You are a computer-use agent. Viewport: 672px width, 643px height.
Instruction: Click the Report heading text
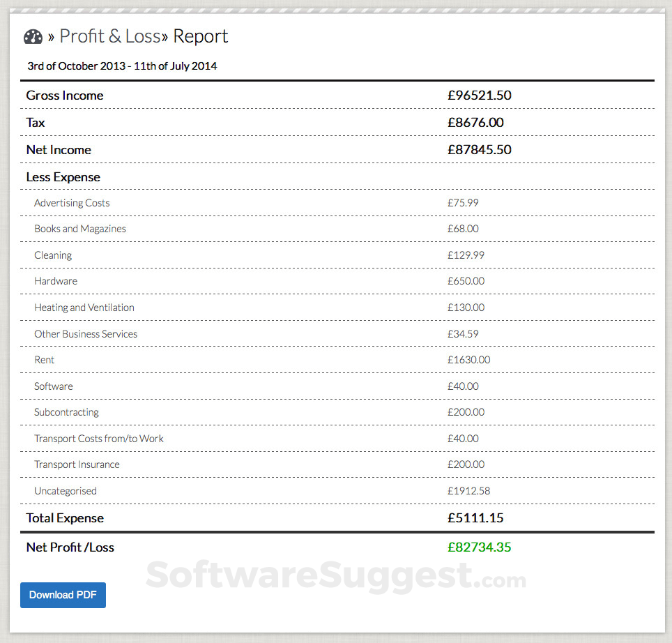tap(201, 36)
